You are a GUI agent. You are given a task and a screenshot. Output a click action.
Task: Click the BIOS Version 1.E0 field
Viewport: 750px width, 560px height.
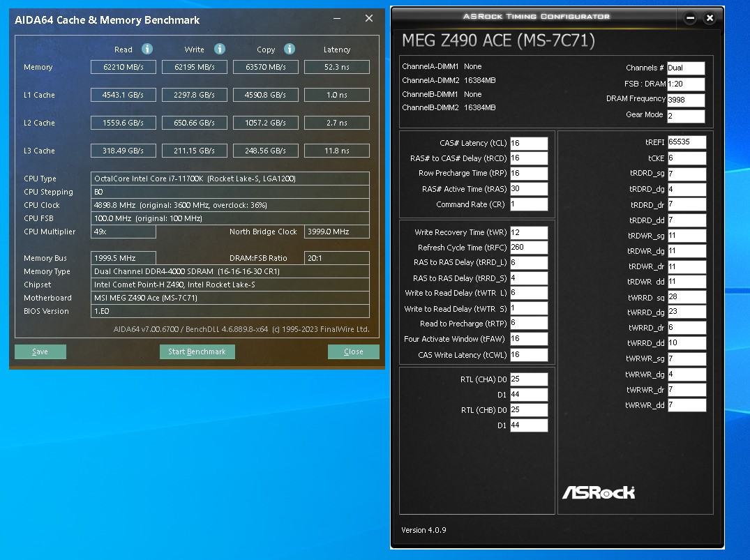(230, 311)
